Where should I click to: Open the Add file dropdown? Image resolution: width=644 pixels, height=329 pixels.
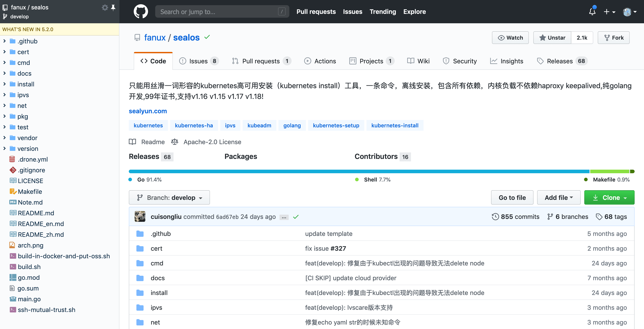pyautogui.click(x=559, y=197)
